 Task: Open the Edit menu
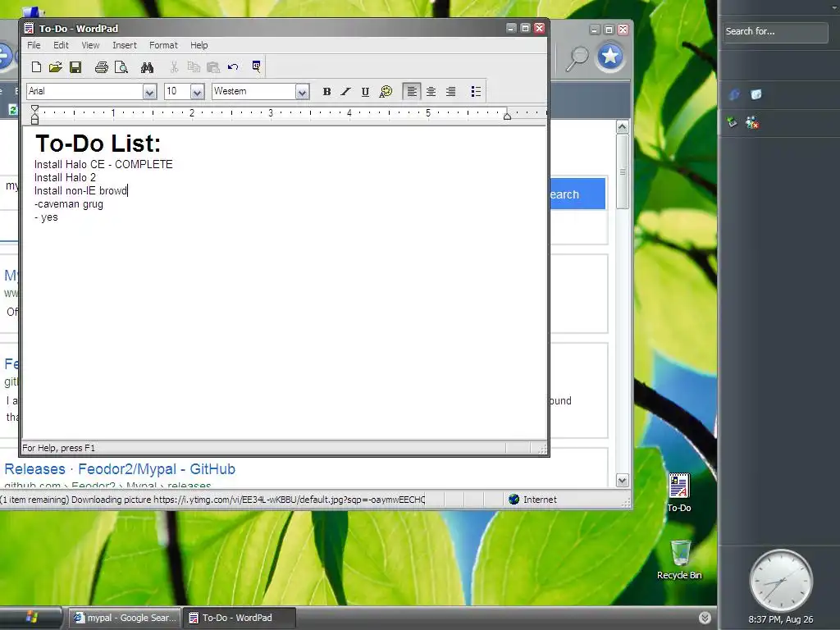tap(61, 45)
